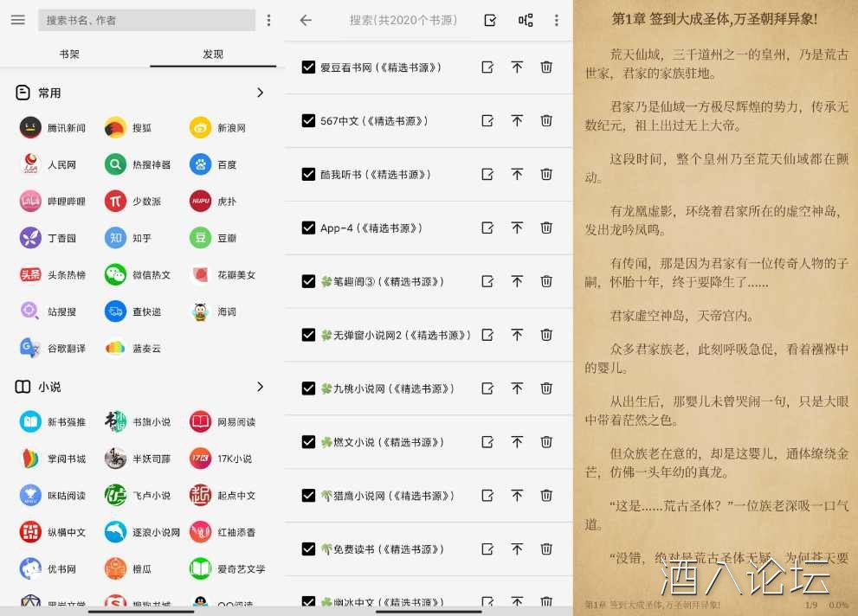Uncheck the App-4 source checkbox
The height and width of the screenshot is (616, 858).
308,228
